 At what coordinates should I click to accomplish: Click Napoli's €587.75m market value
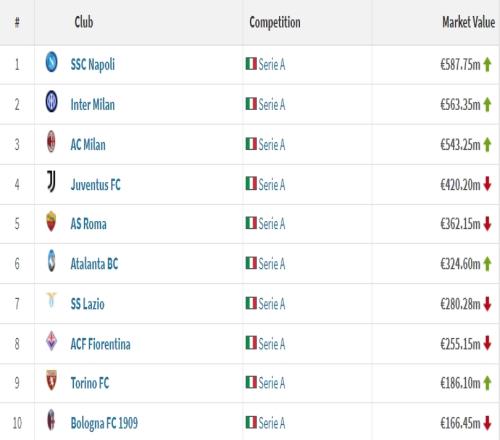tap(460, 64)
